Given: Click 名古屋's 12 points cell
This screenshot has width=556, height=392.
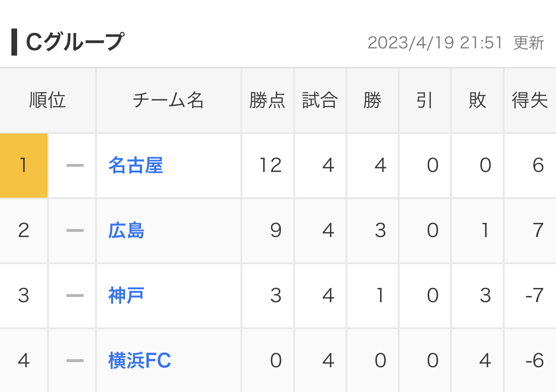Looking at the screenshot, I should click(268, 165).
